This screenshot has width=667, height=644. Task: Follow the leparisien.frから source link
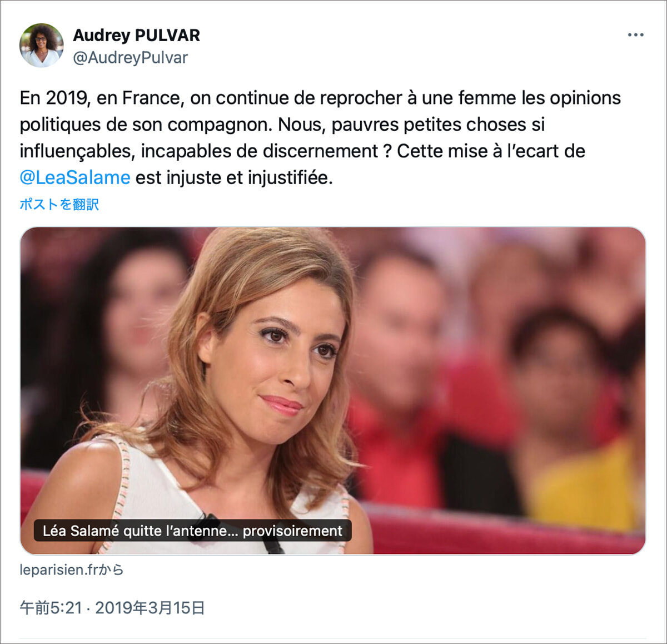[x=72, y=569]
